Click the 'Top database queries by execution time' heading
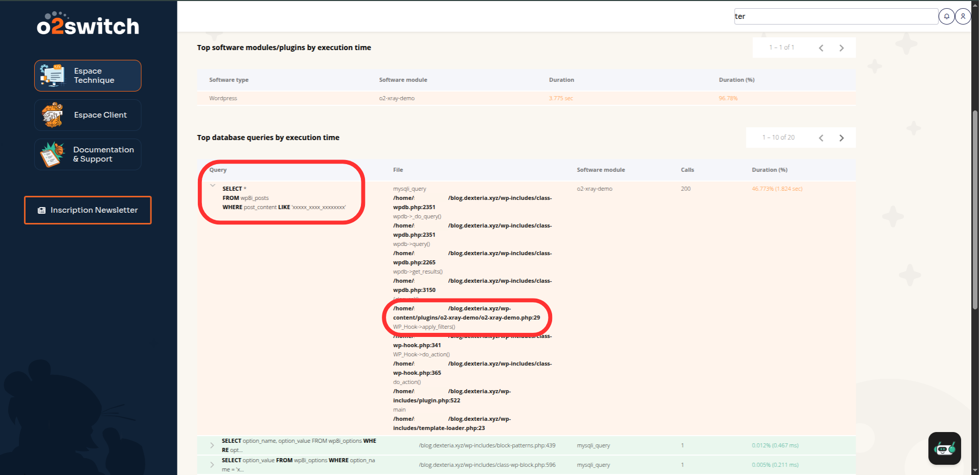This screenshot has width=980, height=475. click(x=268, y=138)
